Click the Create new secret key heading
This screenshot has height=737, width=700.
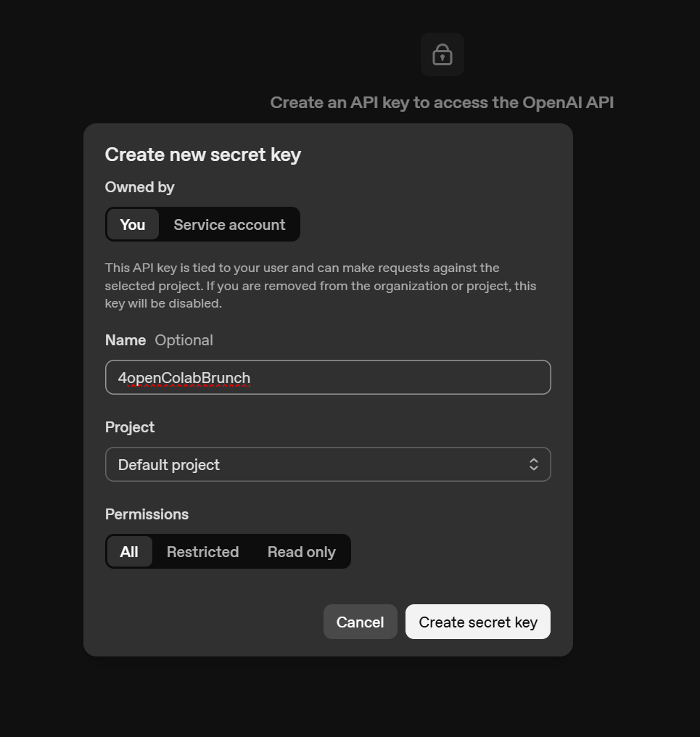click(203, 155)
